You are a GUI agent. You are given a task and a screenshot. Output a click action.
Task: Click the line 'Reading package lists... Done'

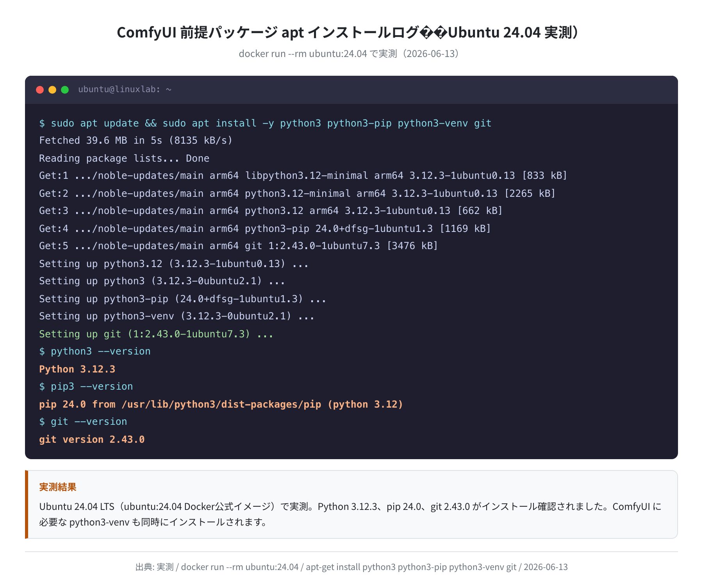coord(124,159)
